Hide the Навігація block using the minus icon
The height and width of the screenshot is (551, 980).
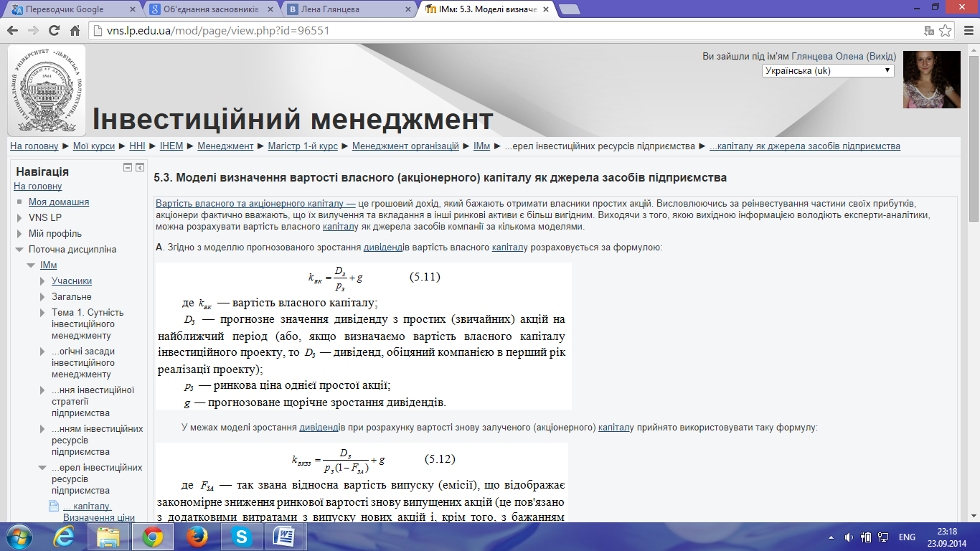128,167
